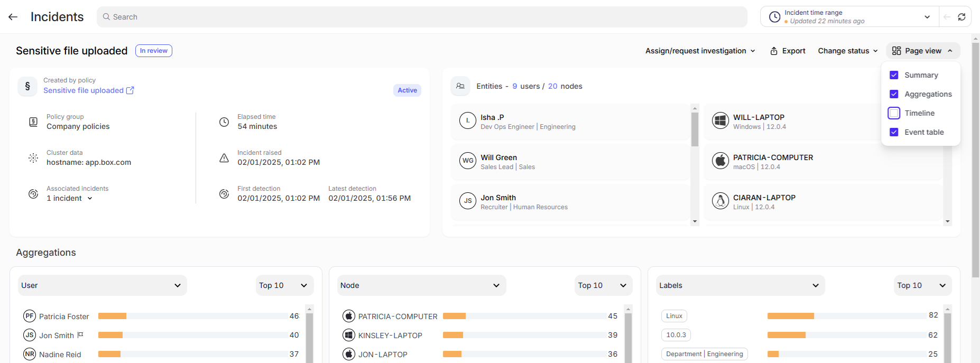Enable the Timeline checkbox
The width and height of the screenshot is (980, 363).
894,113
